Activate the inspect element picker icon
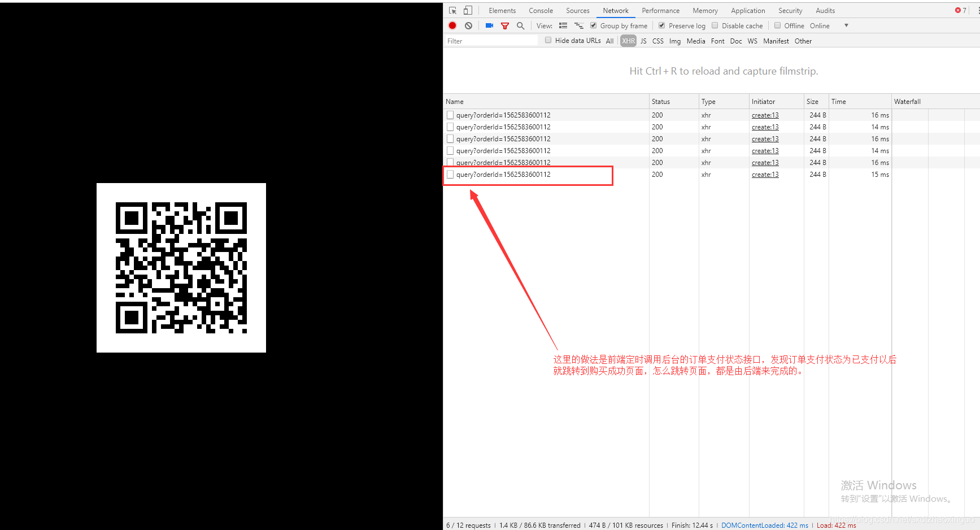The width and height of the screenshot is (980, 530). [452, 11]
